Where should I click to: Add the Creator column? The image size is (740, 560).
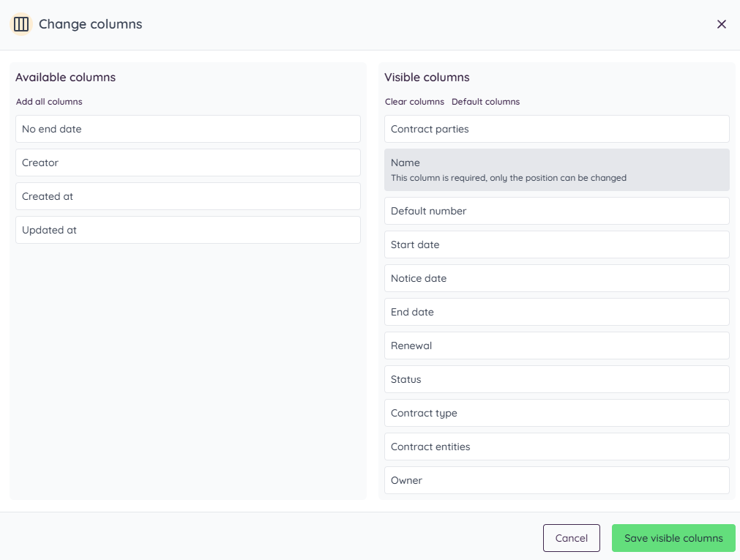point(187,163)
